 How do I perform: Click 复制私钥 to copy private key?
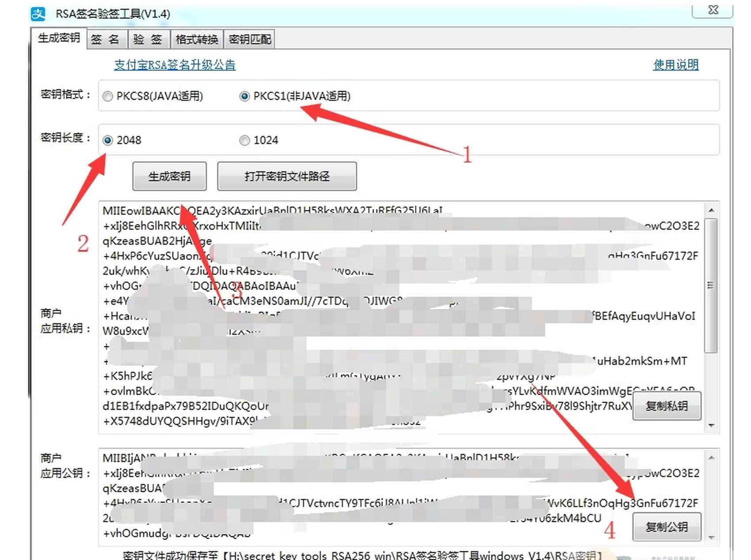tap(667, 406)
